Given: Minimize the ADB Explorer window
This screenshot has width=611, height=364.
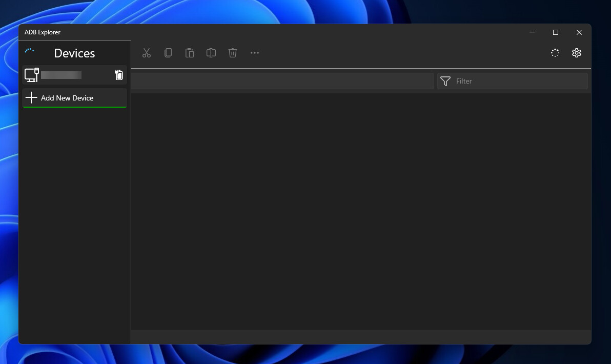Looking at the screenshot, I should [x=532, y=32].
